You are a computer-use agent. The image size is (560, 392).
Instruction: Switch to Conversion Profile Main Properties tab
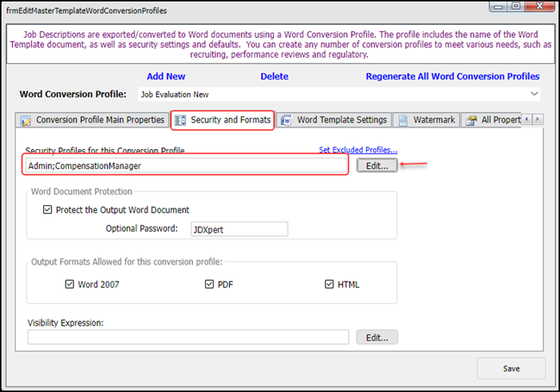click(92, 120)
